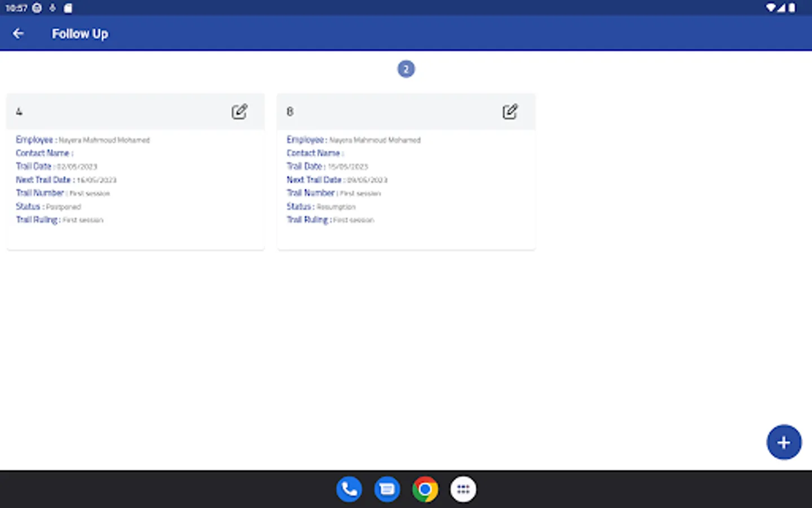Open the app drawer grid icon
This screenshot has width=812, height=508.
click(x=463, y=489)
